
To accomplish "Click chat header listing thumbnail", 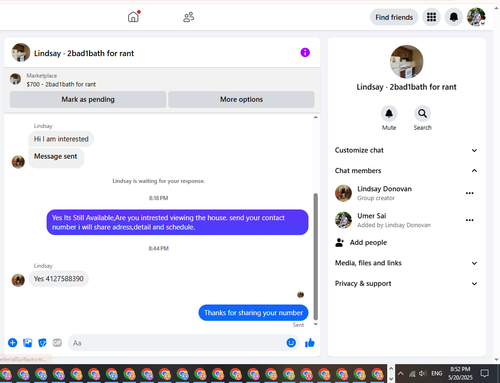I will pyautogui.click(x=21, y=52).
